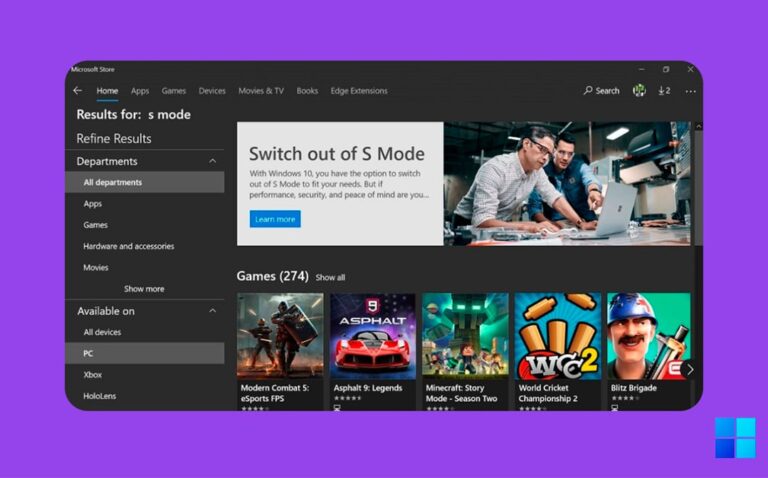Select All departments filter
Image resolution: width=768 pixels, height=478 pixels.
tap(145, 182)
